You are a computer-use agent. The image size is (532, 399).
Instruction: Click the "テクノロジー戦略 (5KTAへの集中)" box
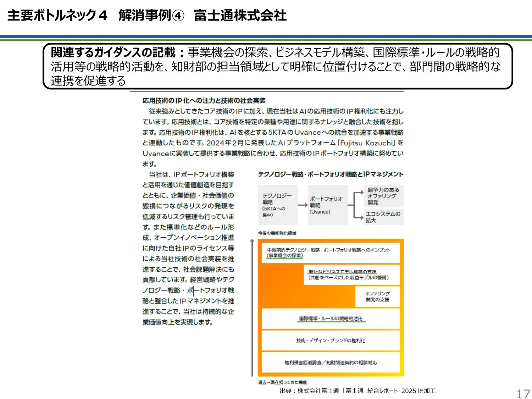pyautogui.click(x=278, y=205)
